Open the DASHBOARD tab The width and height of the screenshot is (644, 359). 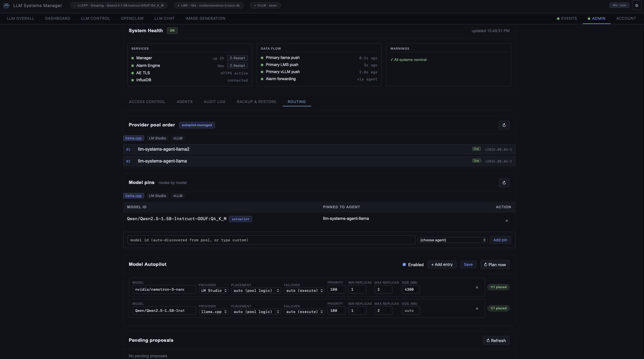[58, 18]
